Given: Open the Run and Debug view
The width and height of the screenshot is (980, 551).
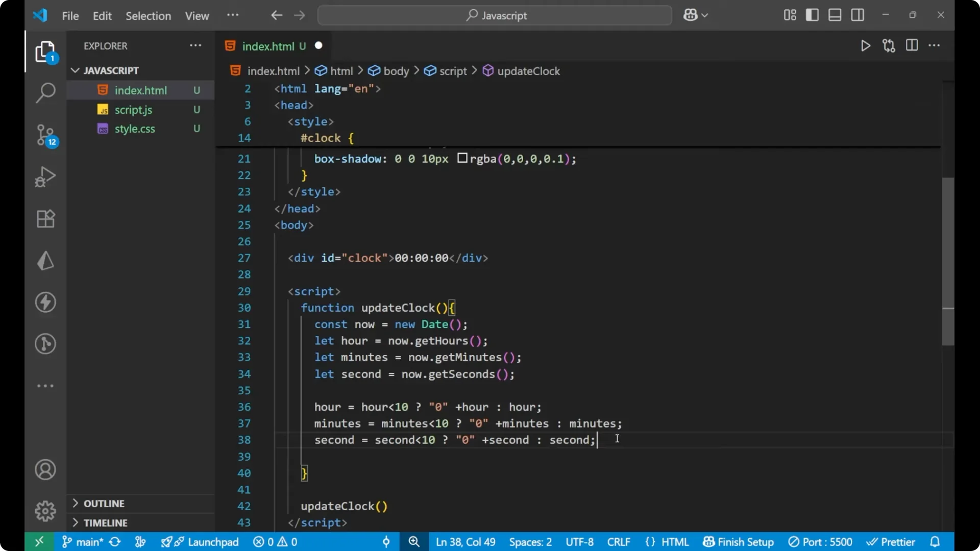Looking at the screenshot, I should [45, 177].
